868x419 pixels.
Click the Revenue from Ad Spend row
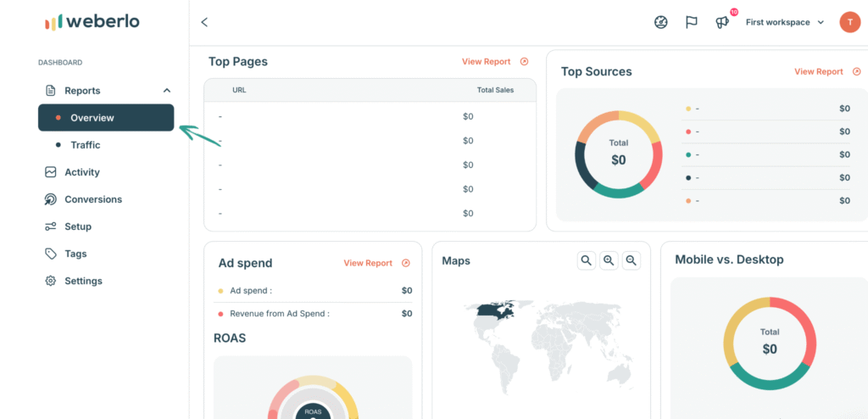click(x=313, y=314)
